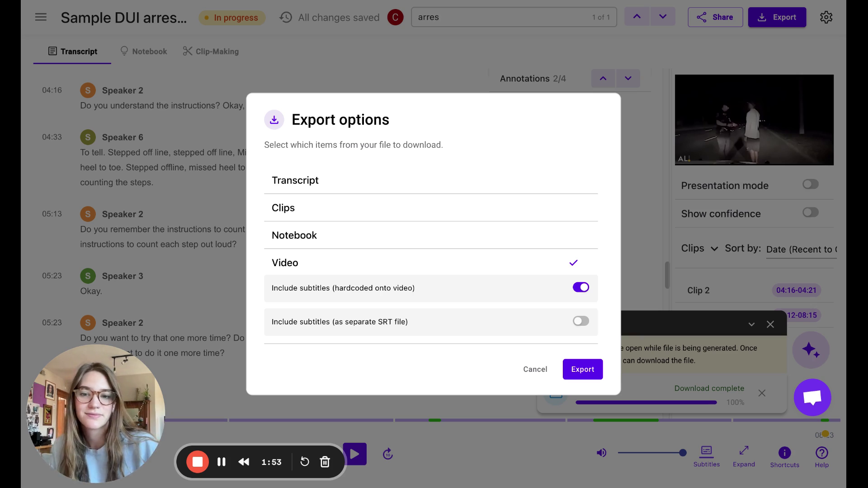Enable separate SRT file subtitles toggle
The height and width of the screenshot is (488, 868).
tap(580, 321)
